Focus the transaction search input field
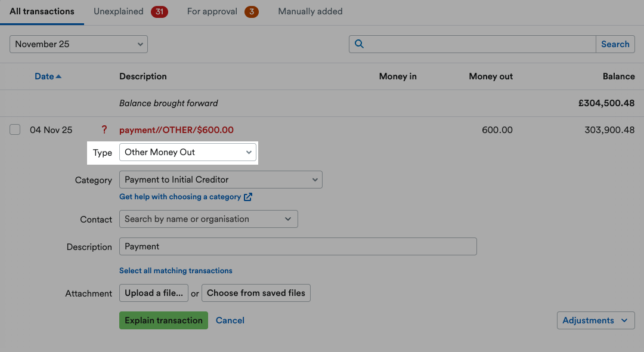This screenshot has height=352, width=644. click(472, 44)
